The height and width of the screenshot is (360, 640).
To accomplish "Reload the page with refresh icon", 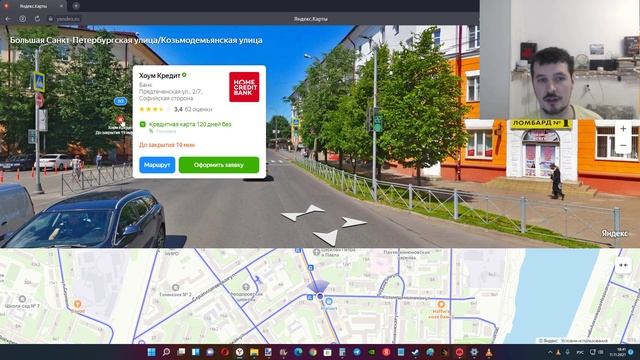I will point(37,19).
